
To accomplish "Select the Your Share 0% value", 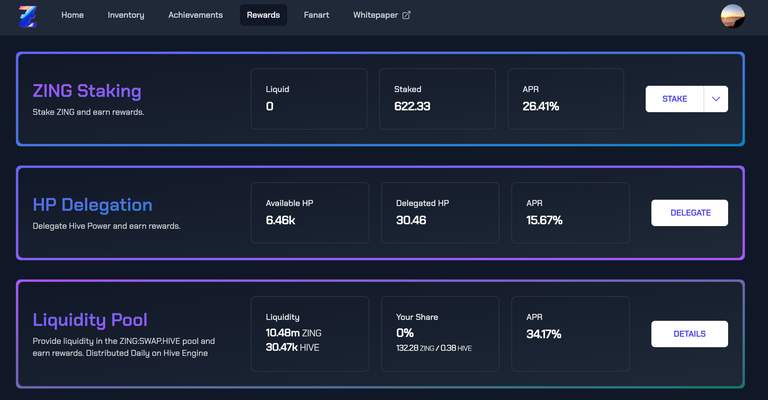I will pos(405,333).
